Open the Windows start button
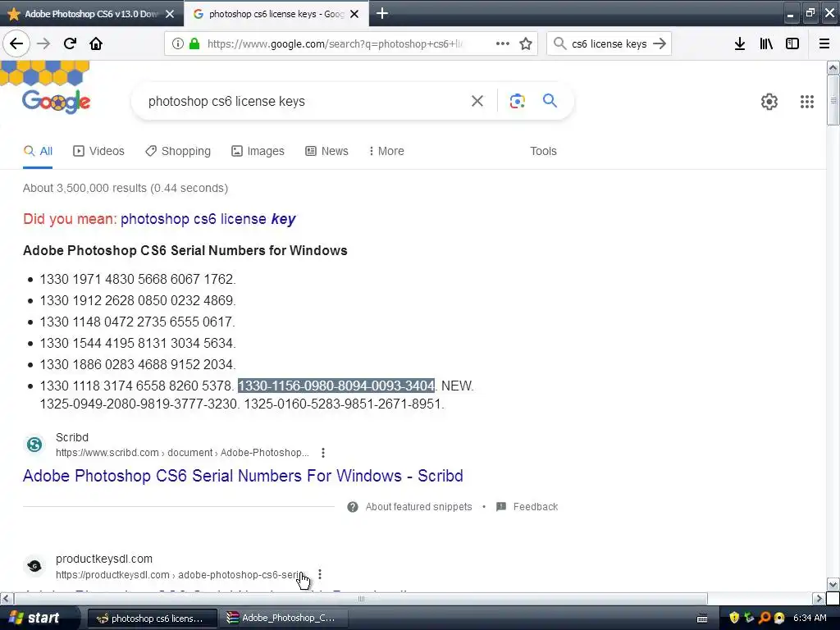 [x=36, y=618]
